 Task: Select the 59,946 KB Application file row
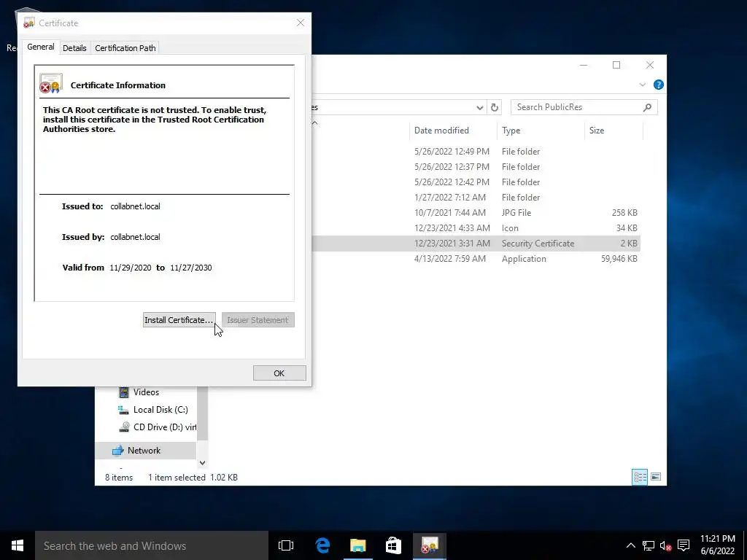coord(476,259)
